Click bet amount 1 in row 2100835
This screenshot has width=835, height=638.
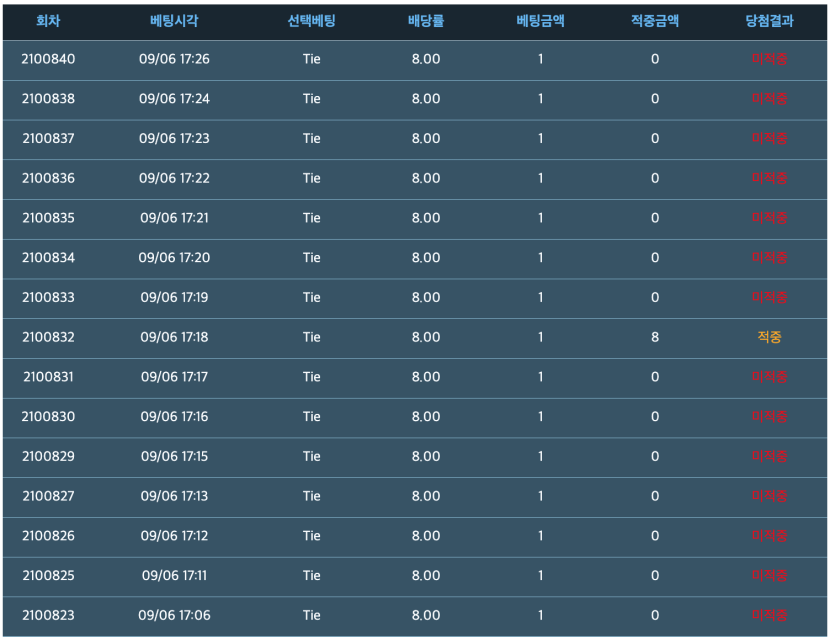(541, 218)
